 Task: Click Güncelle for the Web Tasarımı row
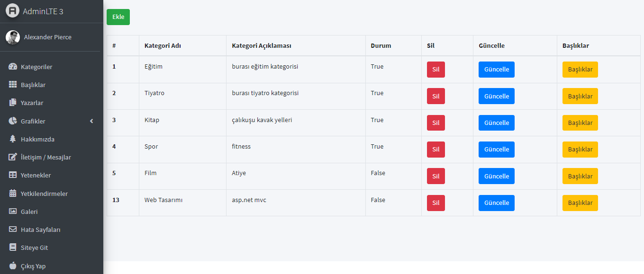tap(497, 203)
